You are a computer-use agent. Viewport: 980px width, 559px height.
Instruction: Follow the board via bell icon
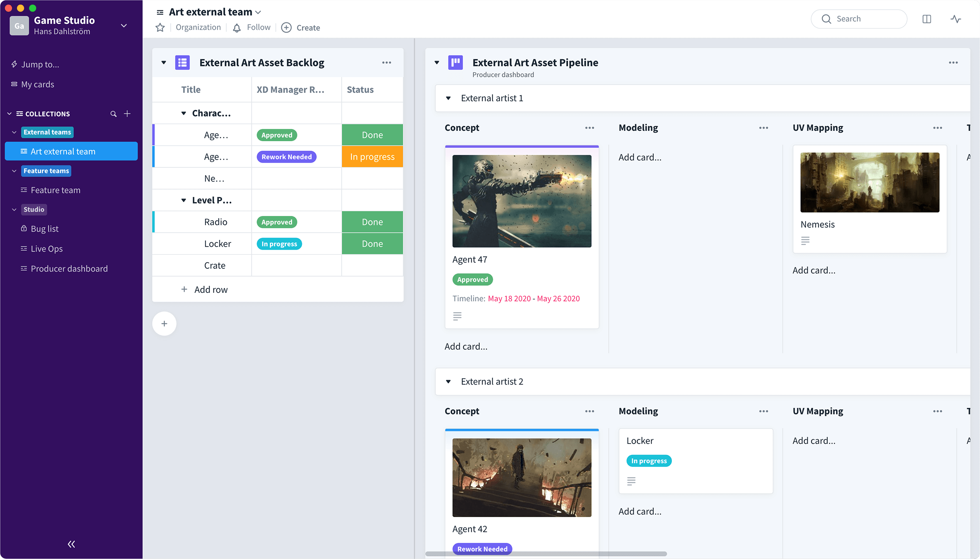click(236, 27)
